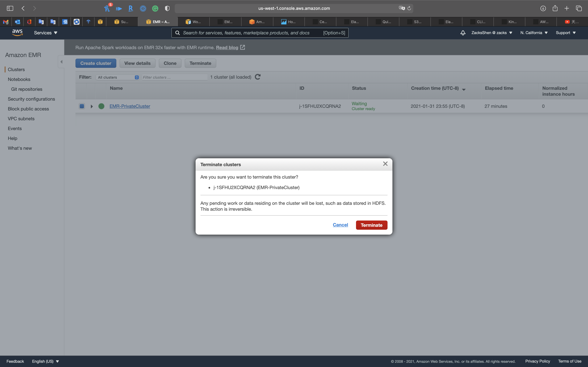Click the Cancel link in dialog
Viewport: 588px width, 367px height.
340,225
